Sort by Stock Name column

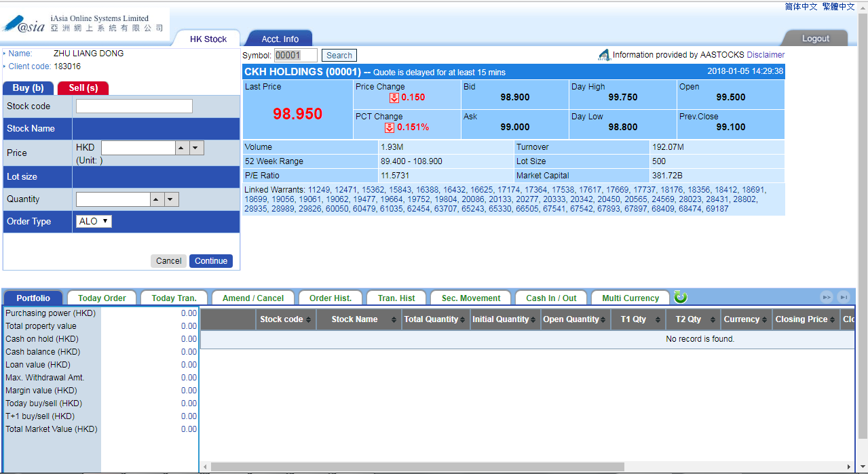pos(359,319)
